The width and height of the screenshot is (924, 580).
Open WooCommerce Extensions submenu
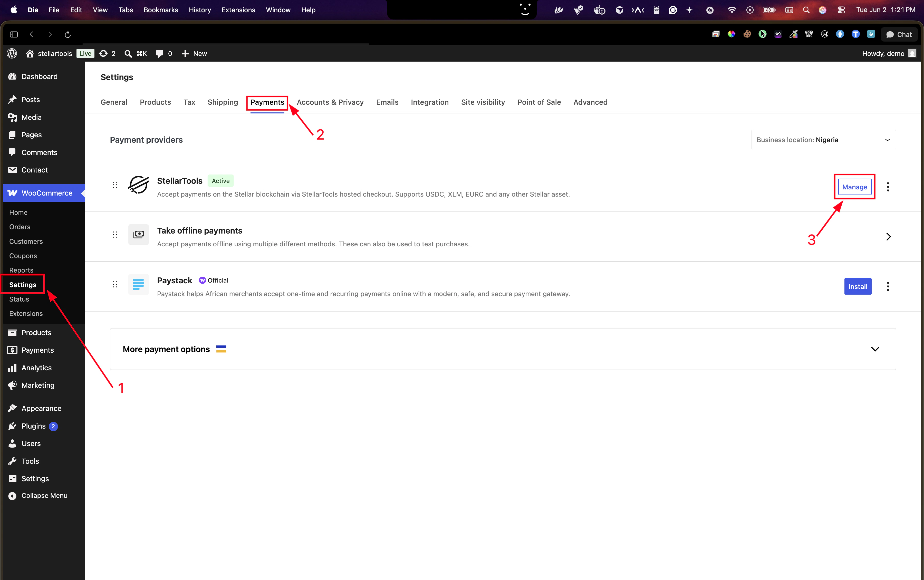point(26,313)
